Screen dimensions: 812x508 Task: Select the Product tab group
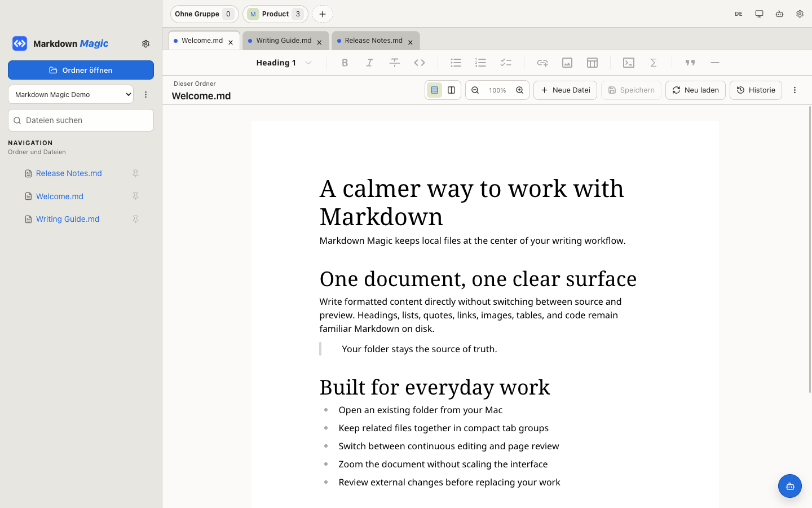click(275, 14)
